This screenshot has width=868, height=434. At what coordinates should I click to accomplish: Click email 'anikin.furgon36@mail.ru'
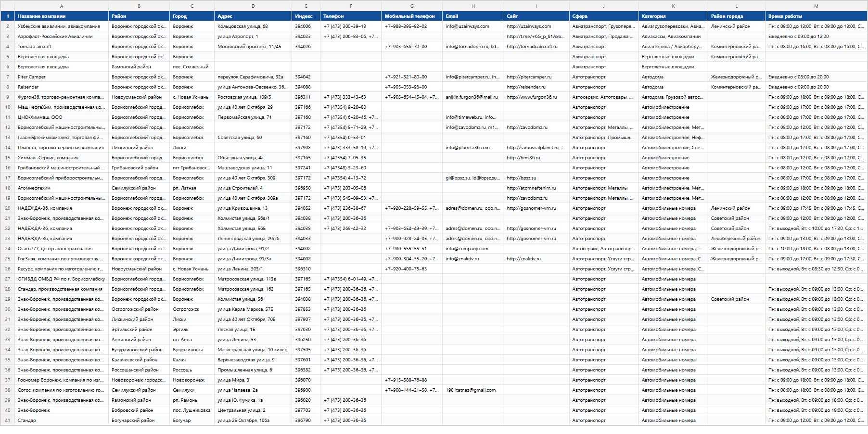(x=473, y=97)
